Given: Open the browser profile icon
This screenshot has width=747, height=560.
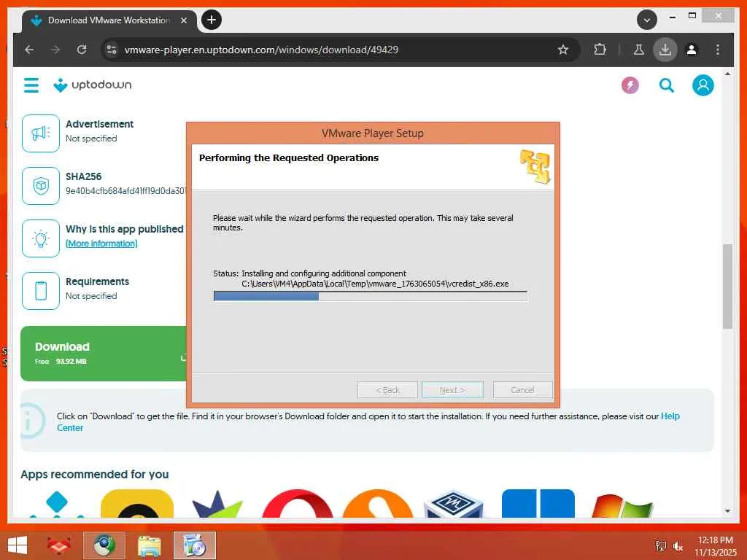Looking at the screenshot, I should coord(692,50).
